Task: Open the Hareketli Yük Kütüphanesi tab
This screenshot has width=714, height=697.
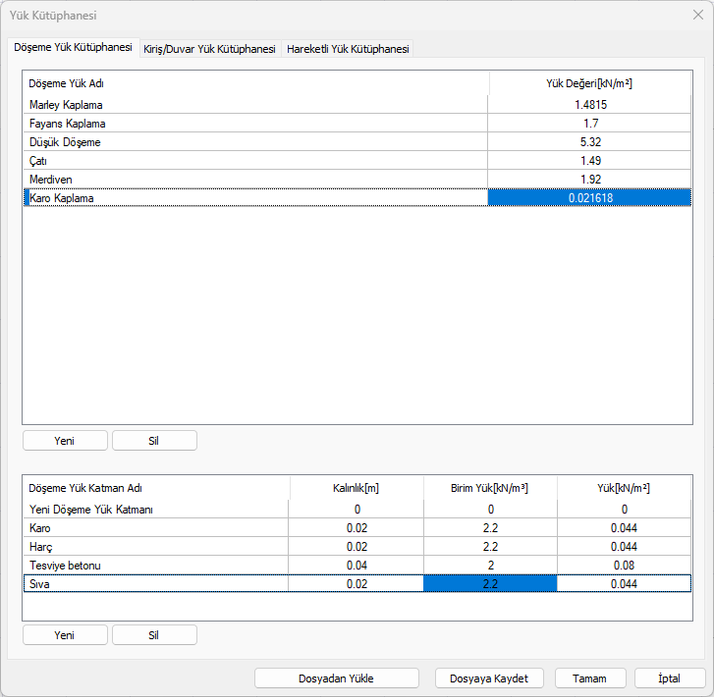Action: click(x=348, y=49)
